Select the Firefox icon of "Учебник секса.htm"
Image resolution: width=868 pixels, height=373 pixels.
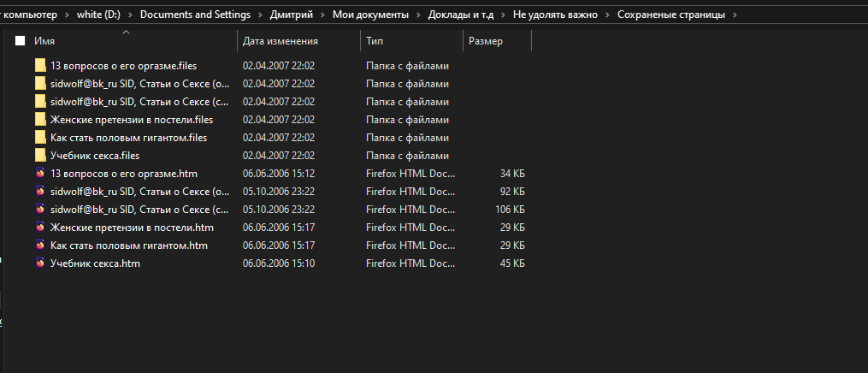(40, 263)
